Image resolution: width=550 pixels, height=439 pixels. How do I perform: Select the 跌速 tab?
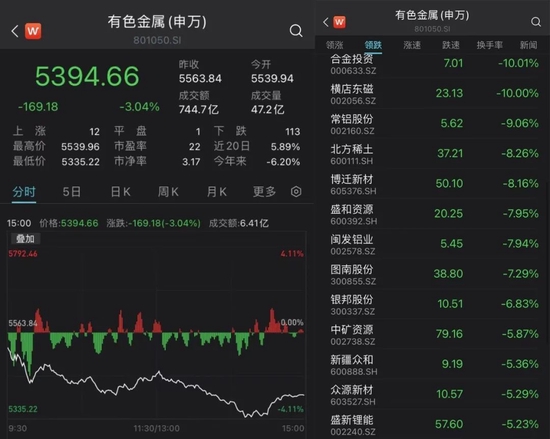tap(451, 45)
